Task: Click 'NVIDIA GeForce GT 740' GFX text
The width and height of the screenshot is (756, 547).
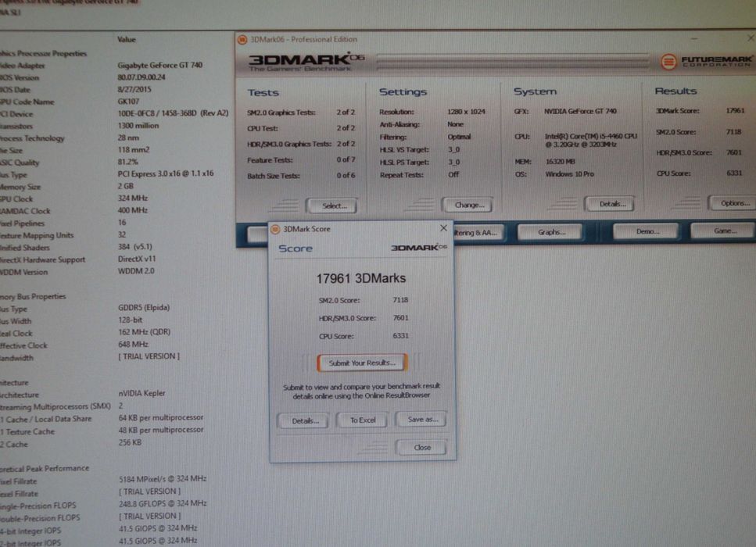Action: click(x=580, y=111)
